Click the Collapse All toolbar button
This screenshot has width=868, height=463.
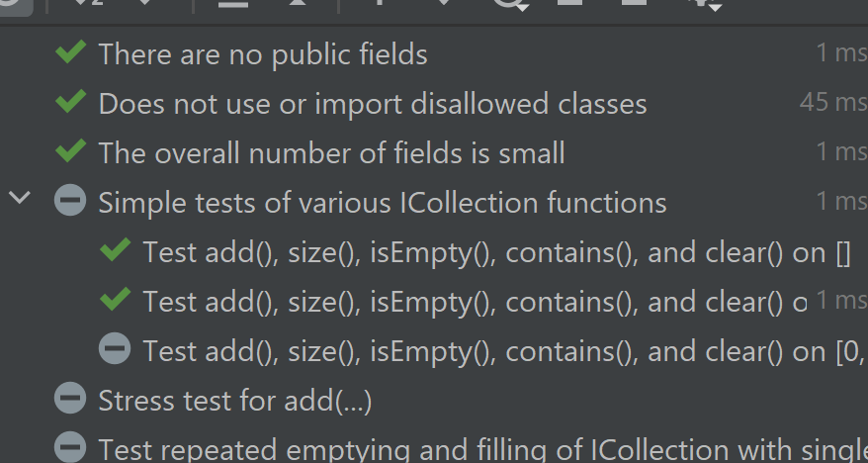[297, 5]
